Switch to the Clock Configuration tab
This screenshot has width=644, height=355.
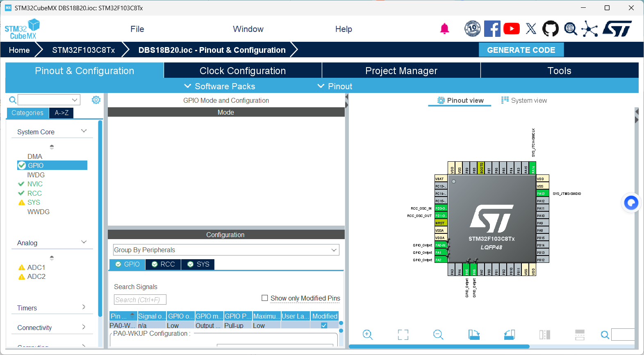[x=243, y=70]
